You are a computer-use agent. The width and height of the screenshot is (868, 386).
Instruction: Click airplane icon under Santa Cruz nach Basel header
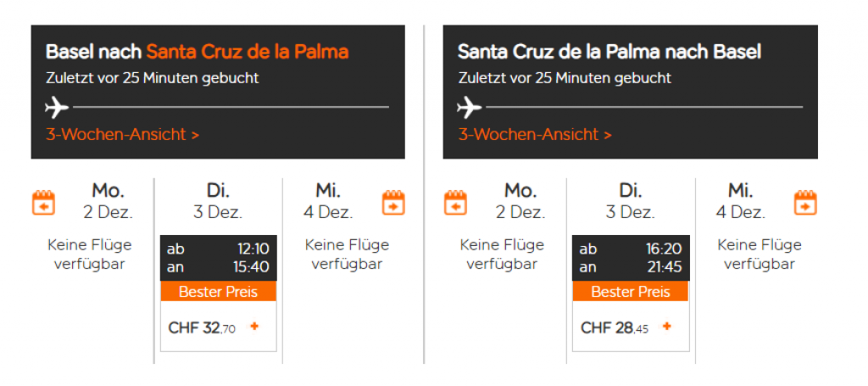470,108
